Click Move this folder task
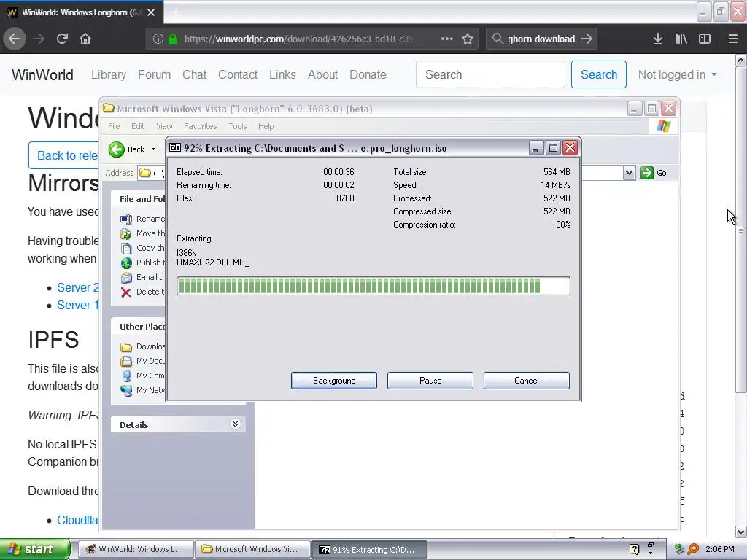Screen dimensions: 747x560 [142, 233]
